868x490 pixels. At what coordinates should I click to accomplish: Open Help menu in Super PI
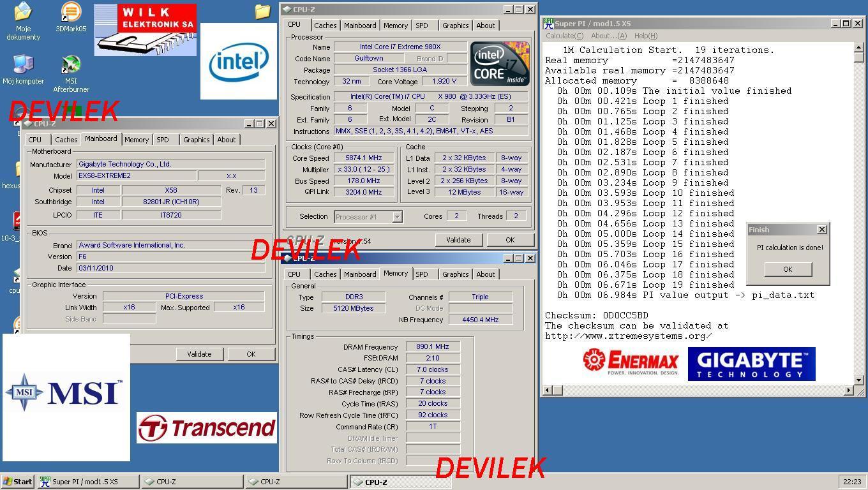point(645,36)
